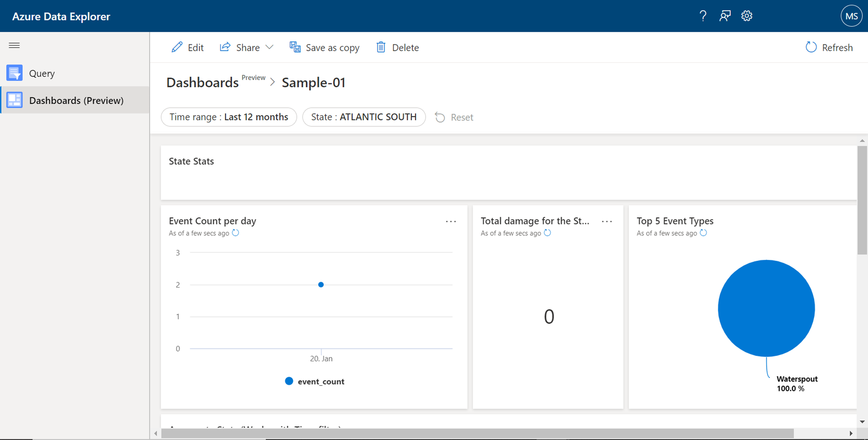
Task: Refresh the Total damage tile
Action: point(548,233)
